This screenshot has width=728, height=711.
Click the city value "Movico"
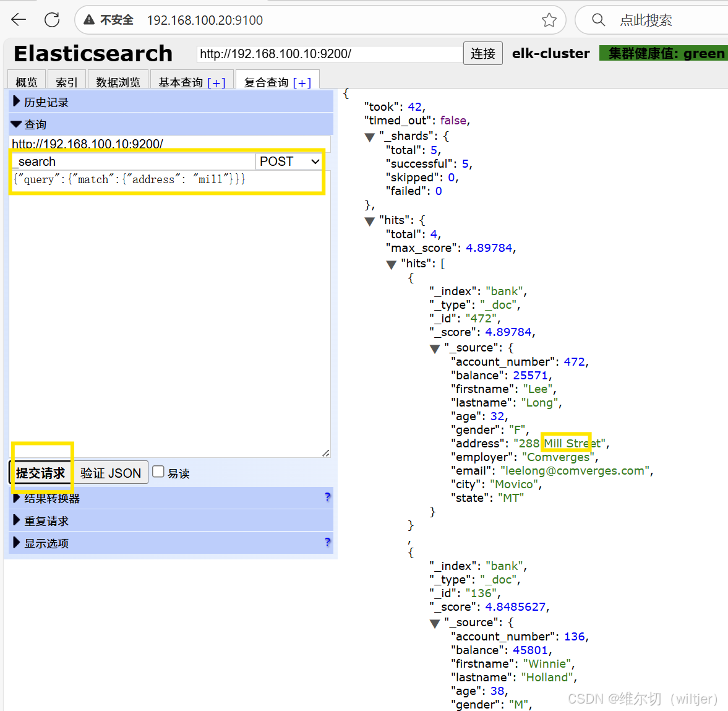point(514,485)
